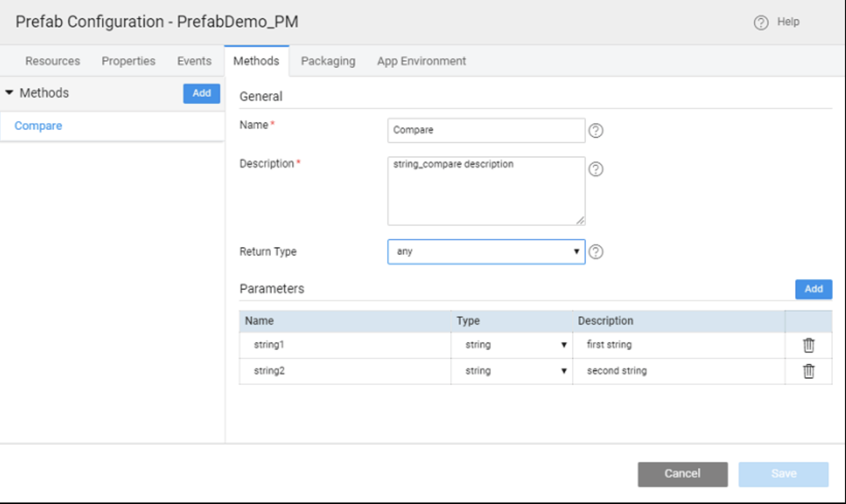Select the Compare method in list

click(x=38, y=126)
